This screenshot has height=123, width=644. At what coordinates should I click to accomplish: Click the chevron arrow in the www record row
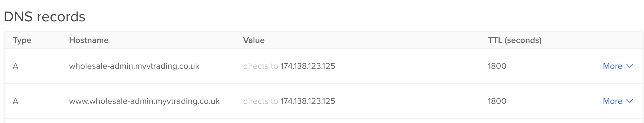[x=630, y=101]
